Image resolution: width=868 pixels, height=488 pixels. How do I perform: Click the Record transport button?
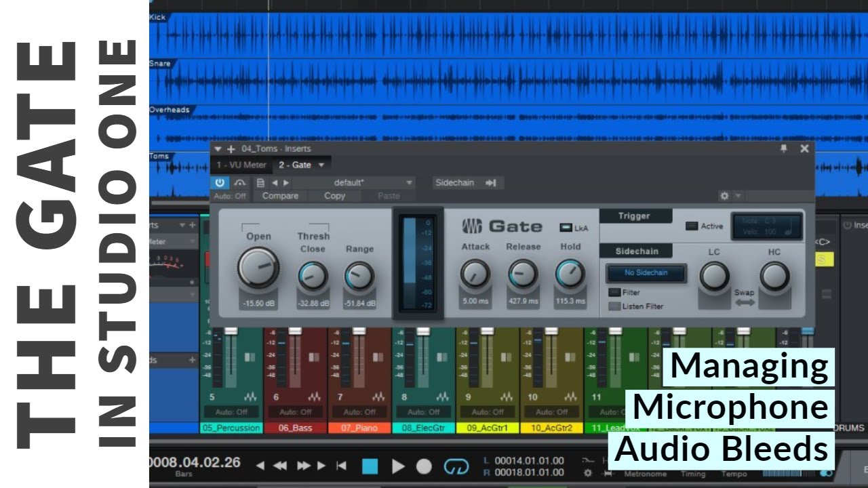(x=424, y=466)
